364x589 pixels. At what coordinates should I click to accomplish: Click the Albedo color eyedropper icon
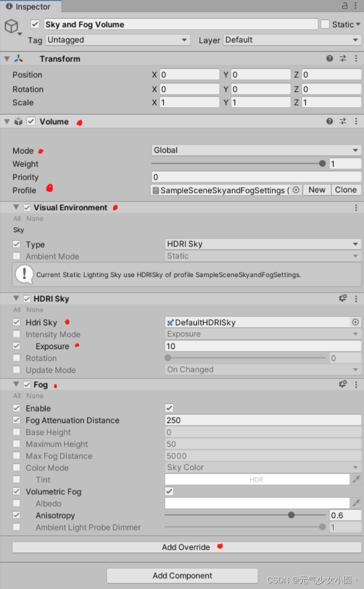(356, 503)
